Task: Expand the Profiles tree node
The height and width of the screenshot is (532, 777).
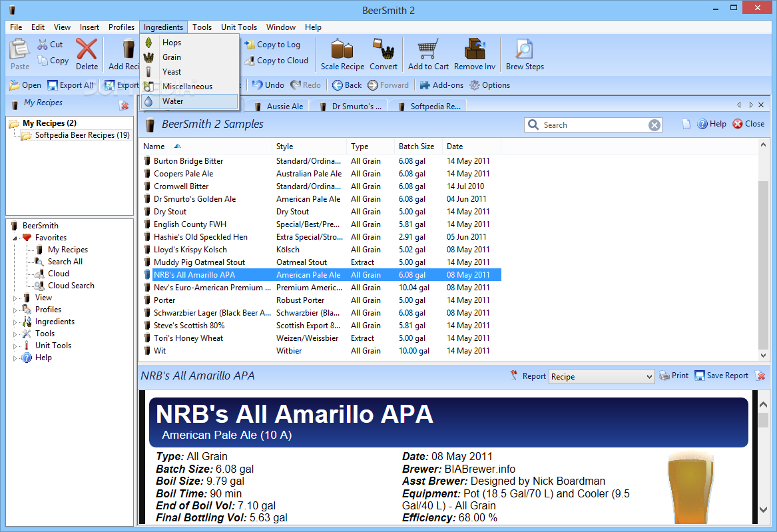Action: pyautogui.click(x=15, y=310)
